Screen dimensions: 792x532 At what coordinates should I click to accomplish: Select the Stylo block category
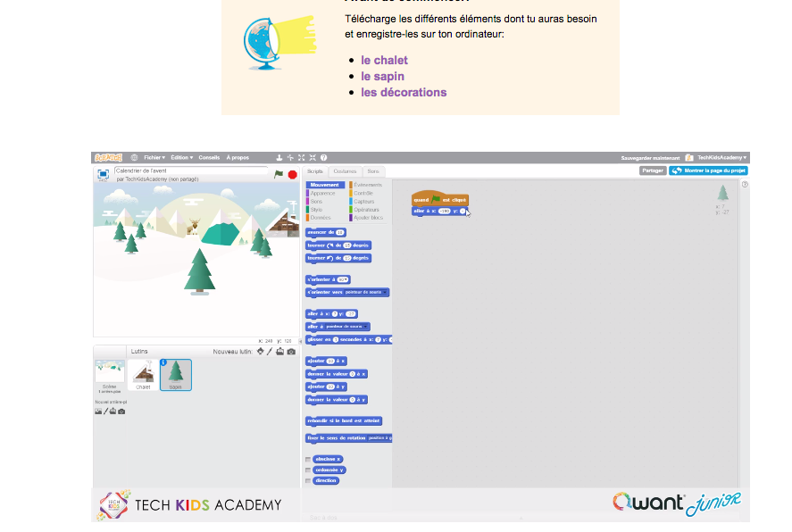click(316, 210)
